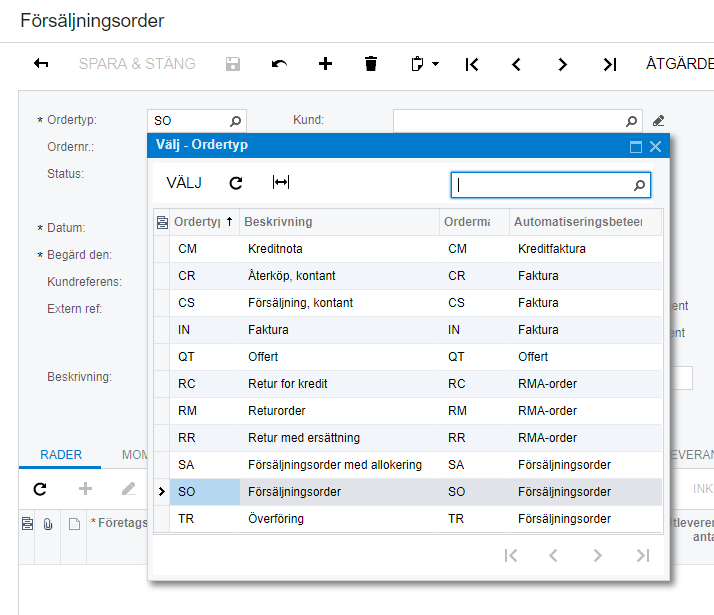Close the Välj - Ordertyp dialog
The height and width of the screenshot is (615, 714).
tap(656, 146)
